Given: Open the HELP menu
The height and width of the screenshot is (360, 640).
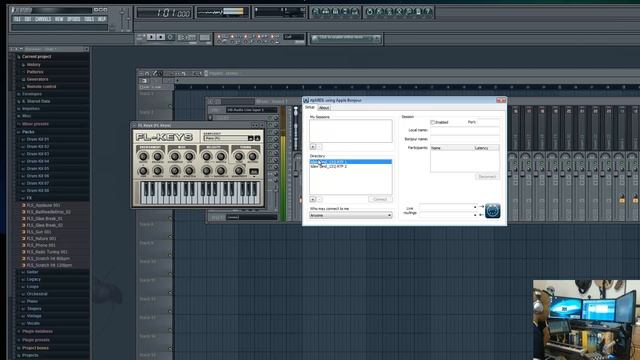Looking at the screenshot, I should [x=102, y=19].
